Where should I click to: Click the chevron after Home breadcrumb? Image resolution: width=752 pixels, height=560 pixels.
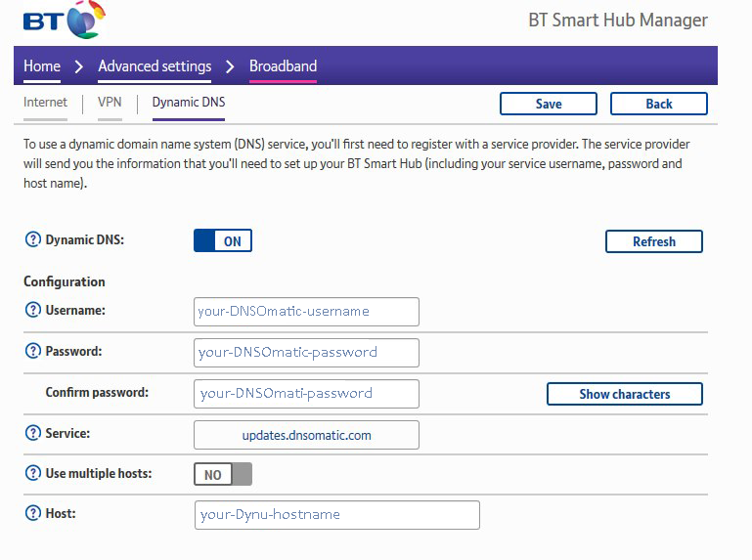(79, 66)
